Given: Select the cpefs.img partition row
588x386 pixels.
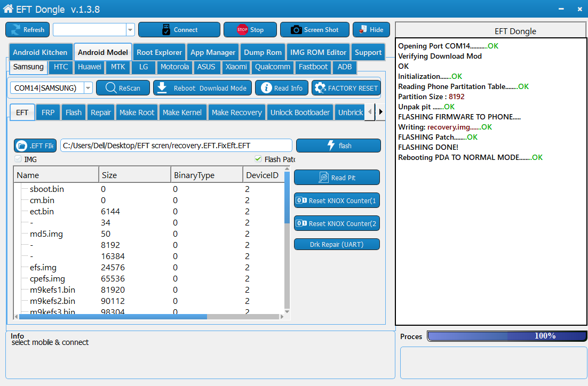Looking at the screenshot, I should [149, 278].
